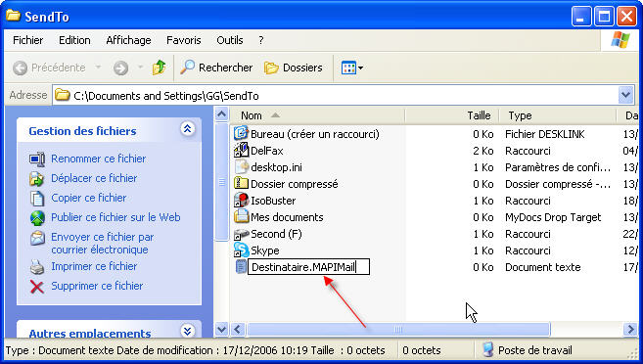Click the envelope icon for email sending
Viewport: 643px width, 364px height.
tap(37, 238)
